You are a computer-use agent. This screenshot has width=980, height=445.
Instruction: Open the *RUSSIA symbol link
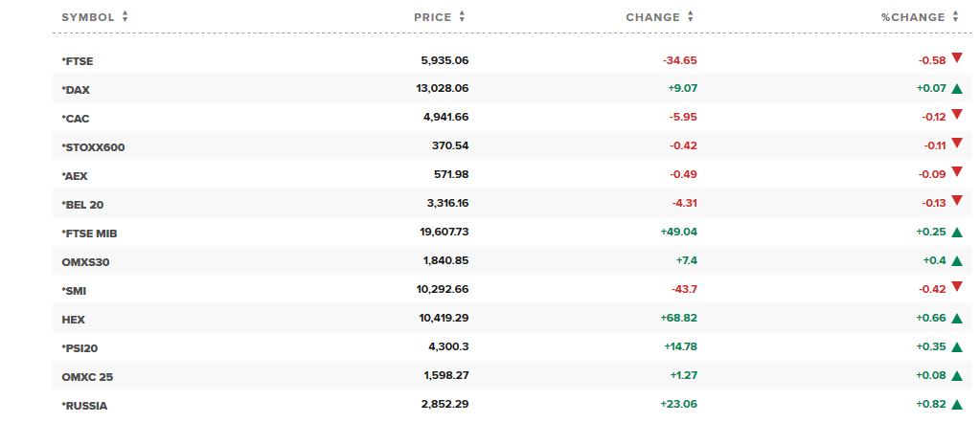pos(84,406)
